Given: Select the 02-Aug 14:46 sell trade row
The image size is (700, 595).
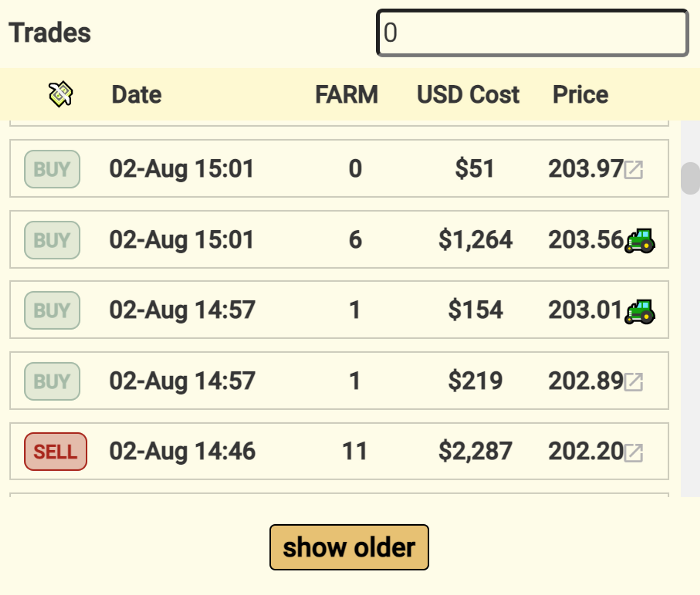Looking at the screenshot, I should pos(339,451).
